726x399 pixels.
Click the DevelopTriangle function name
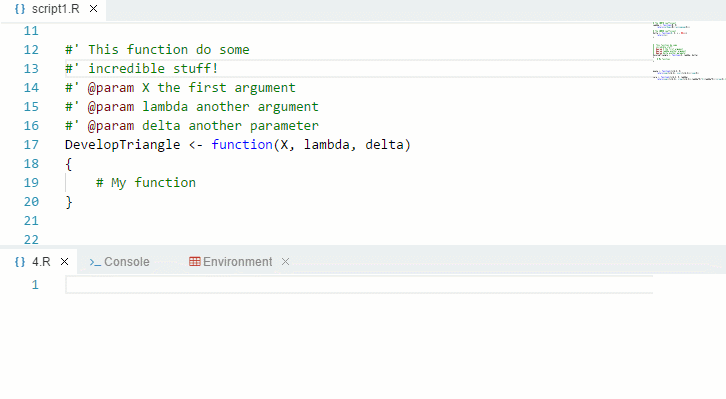click(x=123, y=145)
